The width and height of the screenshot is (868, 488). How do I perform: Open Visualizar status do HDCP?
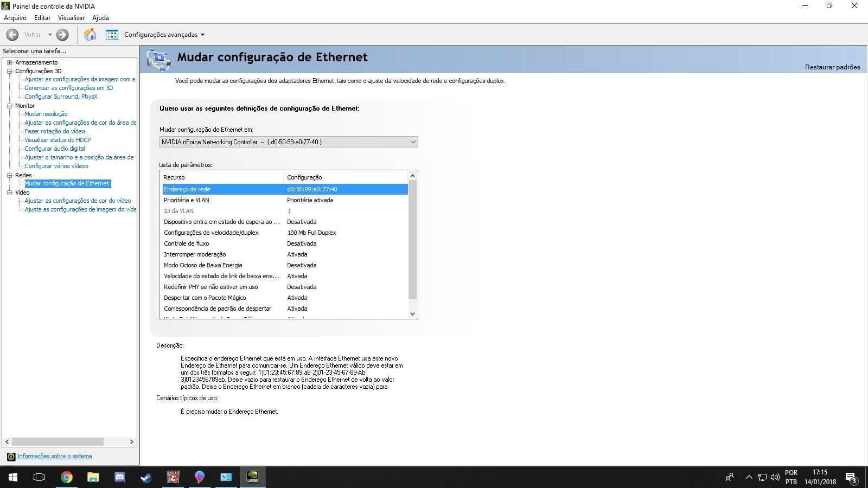click(58, 140)
